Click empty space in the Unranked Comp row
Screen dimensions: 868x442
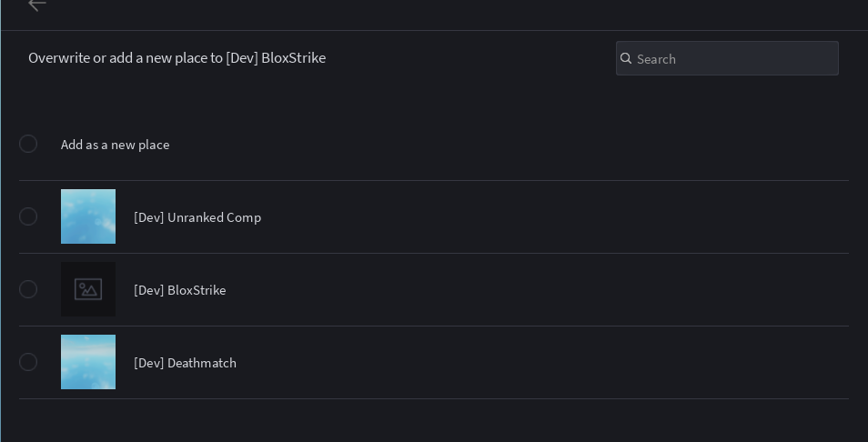[x=553, y=216]
